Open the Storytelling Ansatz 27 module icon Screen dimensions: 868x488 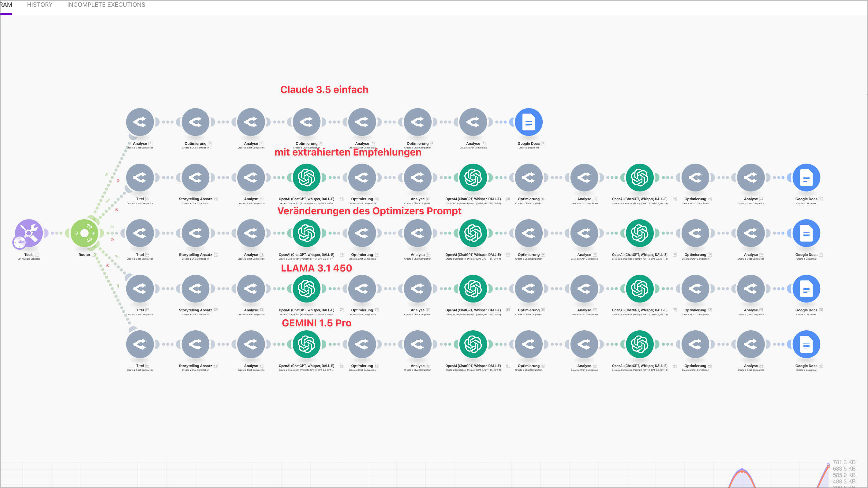click(x=196, y=178)
